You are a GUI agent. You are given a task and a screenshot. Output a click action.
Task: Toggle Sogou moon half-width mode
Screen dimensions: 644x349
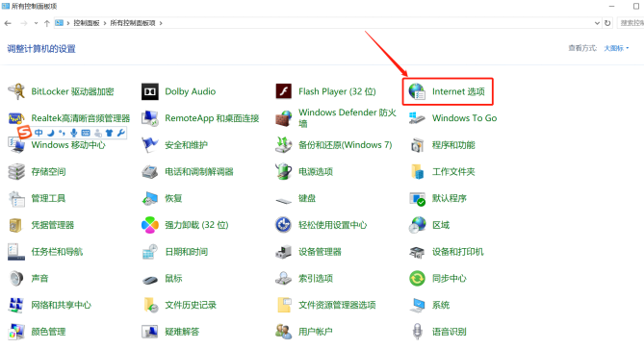50,133
